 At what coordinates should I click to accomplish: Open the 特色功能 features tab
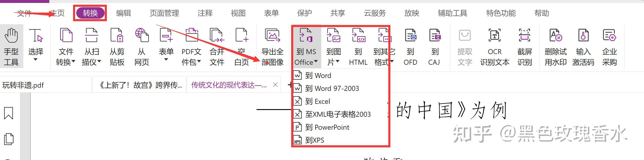pos(501,13)
